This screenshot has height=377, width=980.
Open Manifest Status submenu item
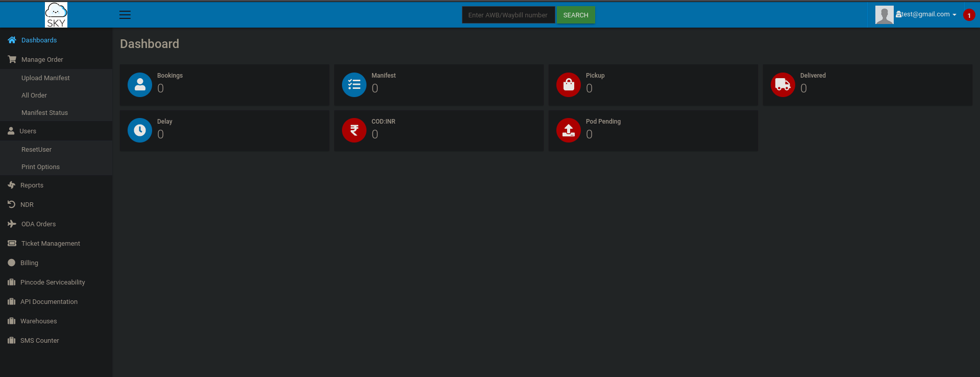[x=56, y=112]
